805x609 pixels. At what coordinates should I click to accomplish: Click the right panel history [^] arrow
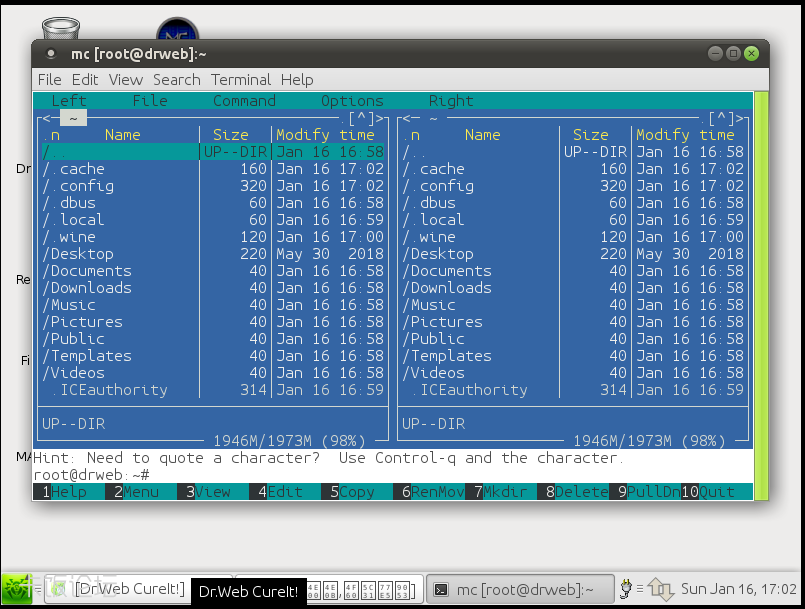(x=720, y=118)
